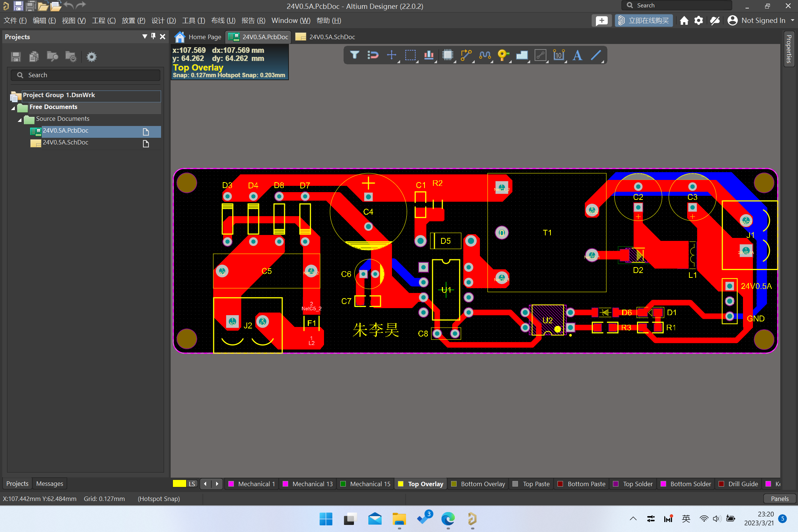Open the 文件 (F) menu

(x=15, y=20)
